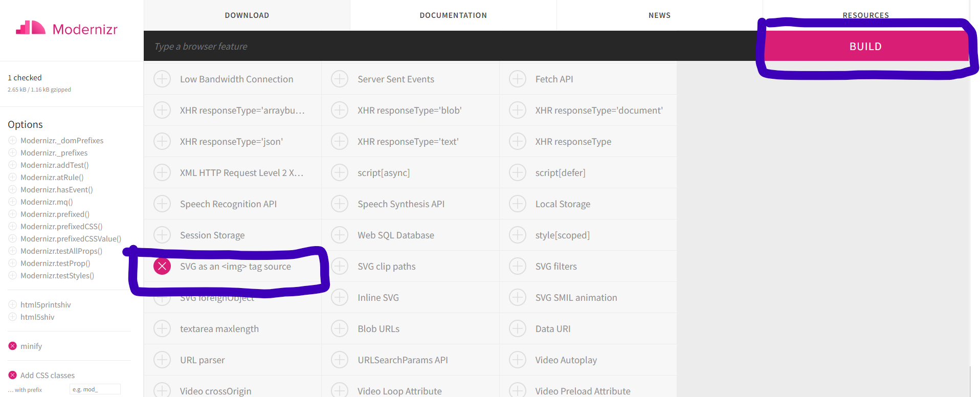Viewport: 980px width, 397px height.
Task: Add Video Autoplay detect
Action: [518, 360]
